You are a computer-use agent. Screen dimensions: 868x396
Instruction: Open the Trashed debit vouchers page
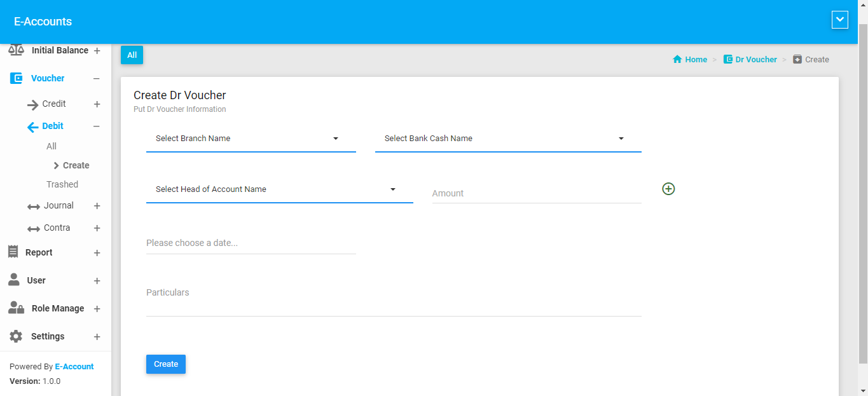click(x=62, y=184)
